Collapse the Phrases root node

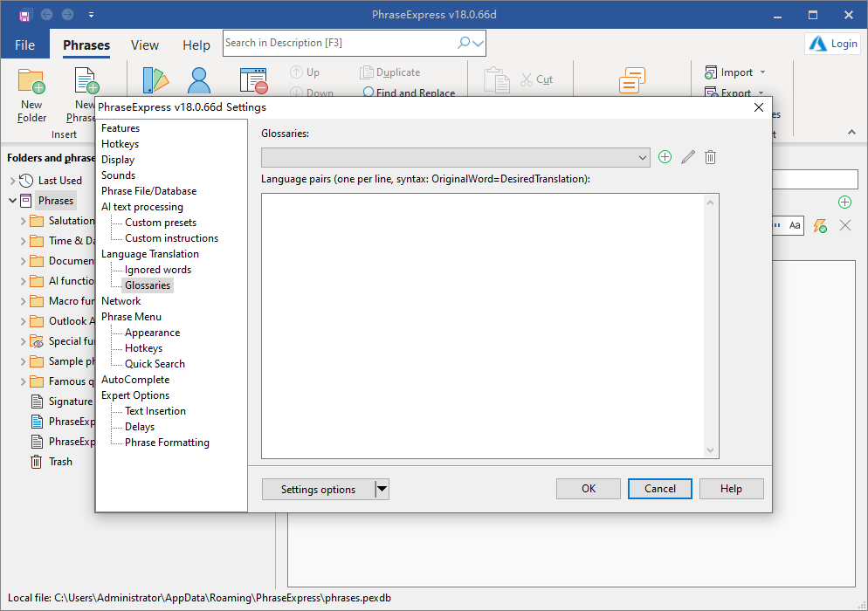[x=13, y=201]
